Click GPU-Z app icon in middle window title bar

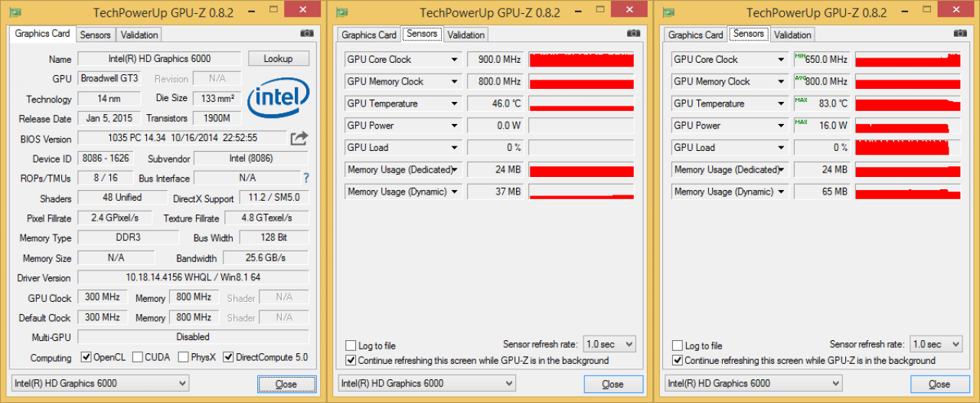[342, 13]
